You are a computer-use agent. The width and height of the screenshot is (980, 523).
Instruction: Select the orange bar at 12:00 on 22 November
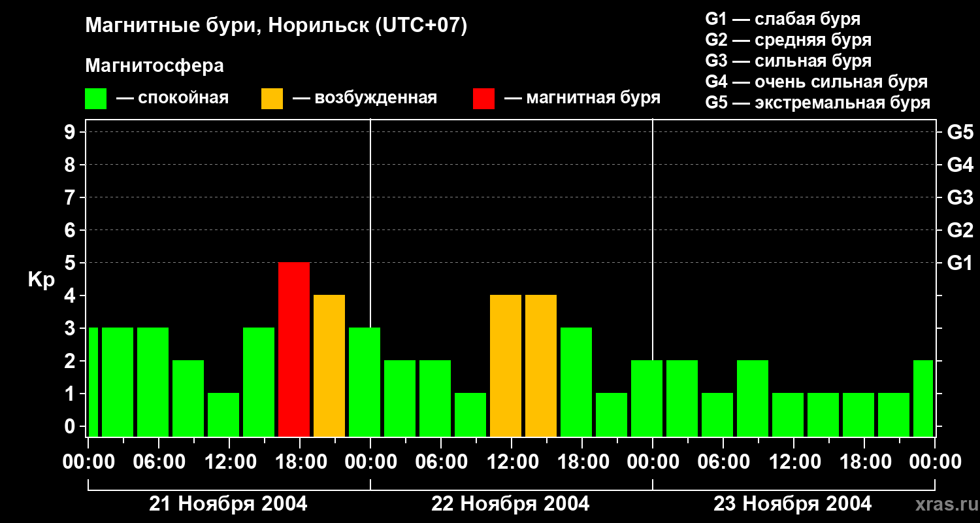[506, 366]
